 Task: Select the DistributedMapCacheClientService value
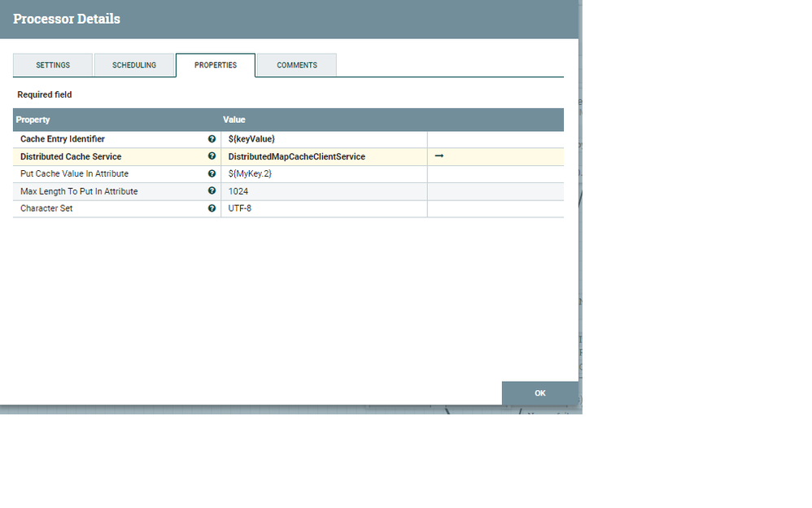pos(297,156)
